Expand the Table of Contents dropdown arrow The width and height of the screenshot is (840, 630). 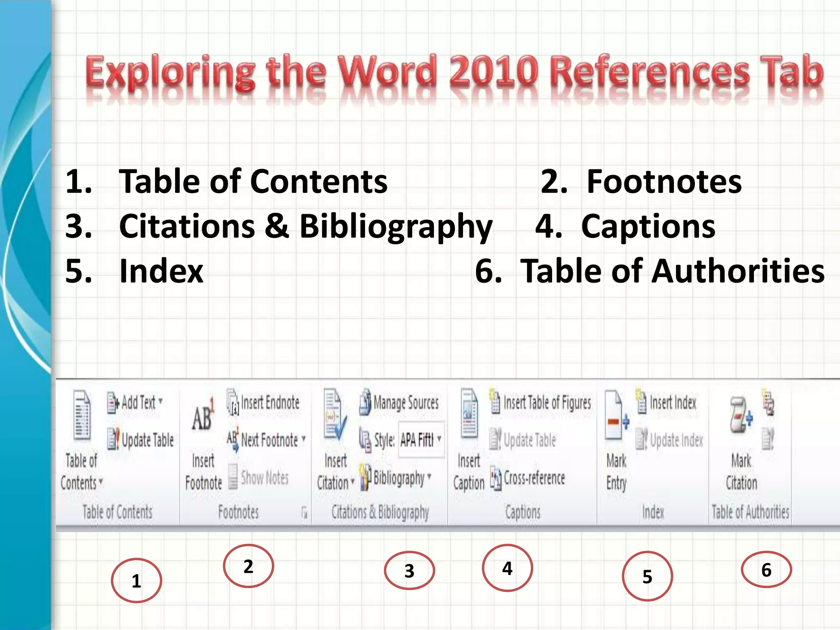click(x=100, y=481)
